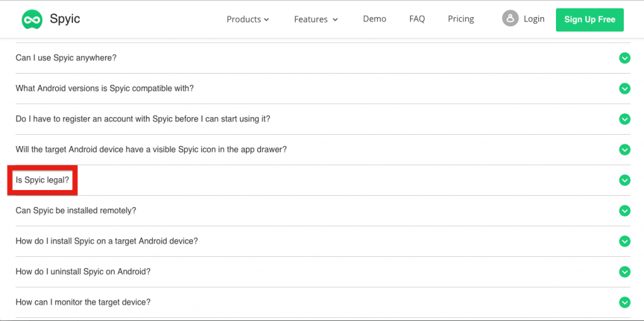Click the Login link
Viewport: 644px width, 321px height.
(534, 19)
